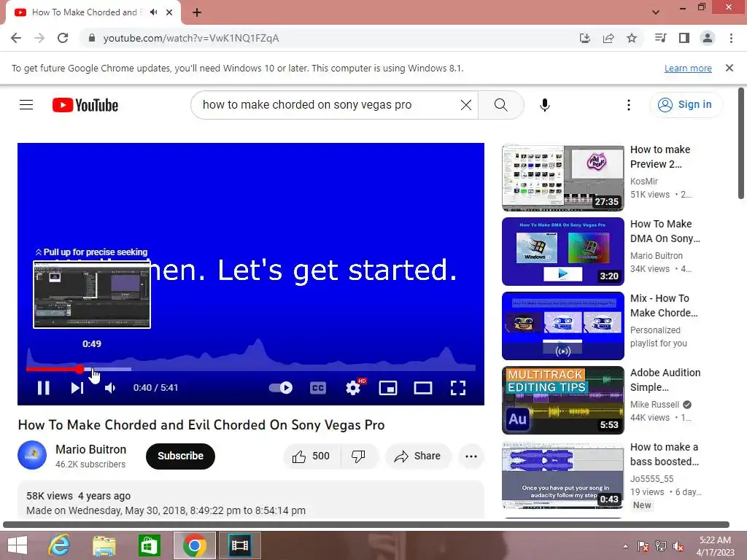
Task: Install app icon in address bar
Action: 584,38
